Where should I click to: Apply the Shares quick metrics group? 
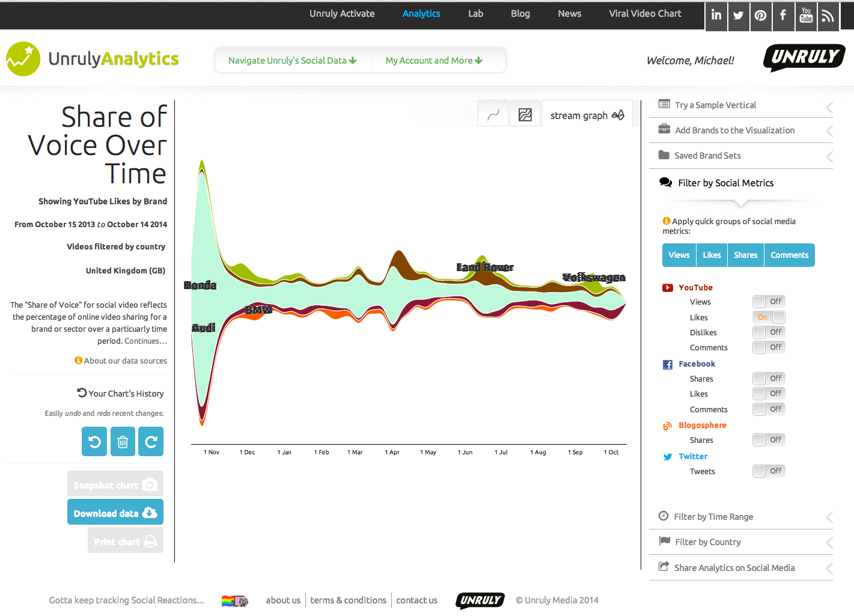click(x=746, y=255)
